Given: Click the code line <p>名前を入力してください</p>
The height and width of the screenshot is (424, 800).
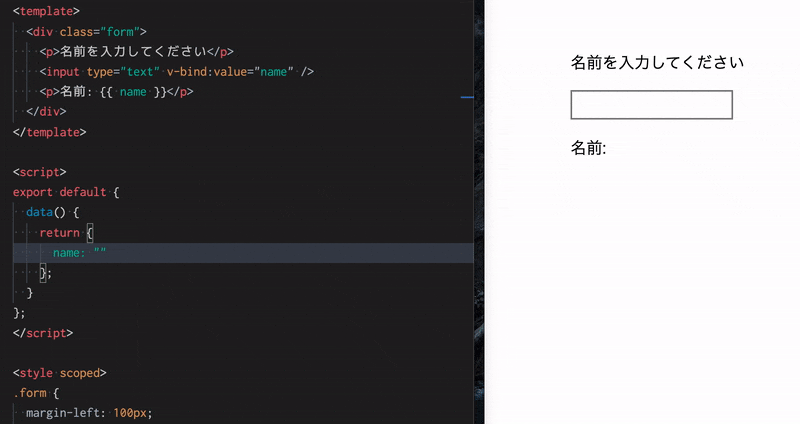Looking at the screenshot, I should tap(137, 52).
